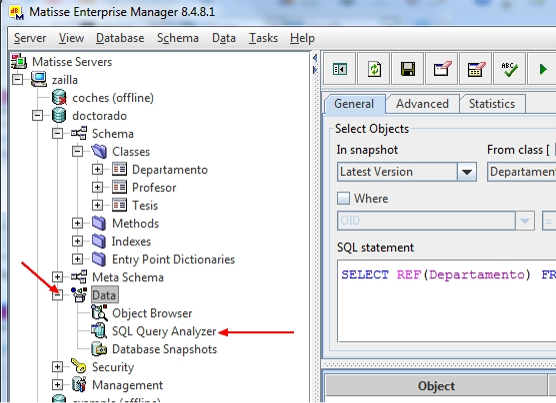Open the Tasks menu
The image size is (556, 403).
[x=263, y=38]
